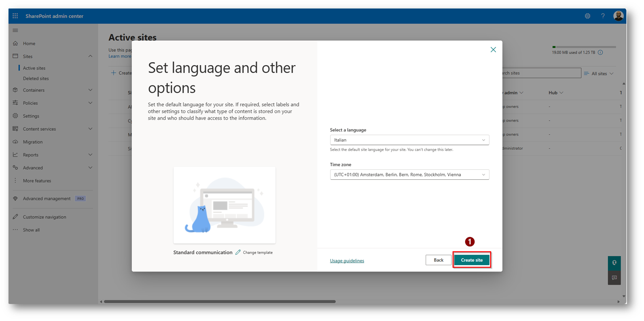Click the Migration cloud icon
Viewport: 644px width, 321px height.
(15, 142)
